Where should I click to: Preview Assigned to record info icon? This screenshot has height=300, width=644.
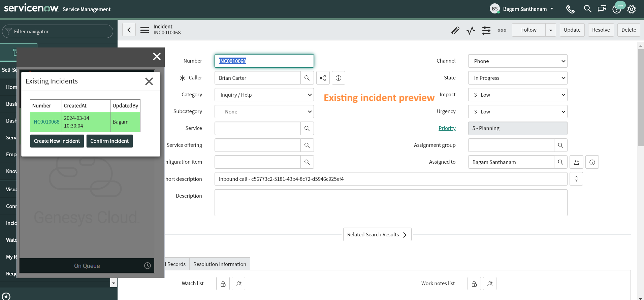pyautogui.click(x=592, y=162)
